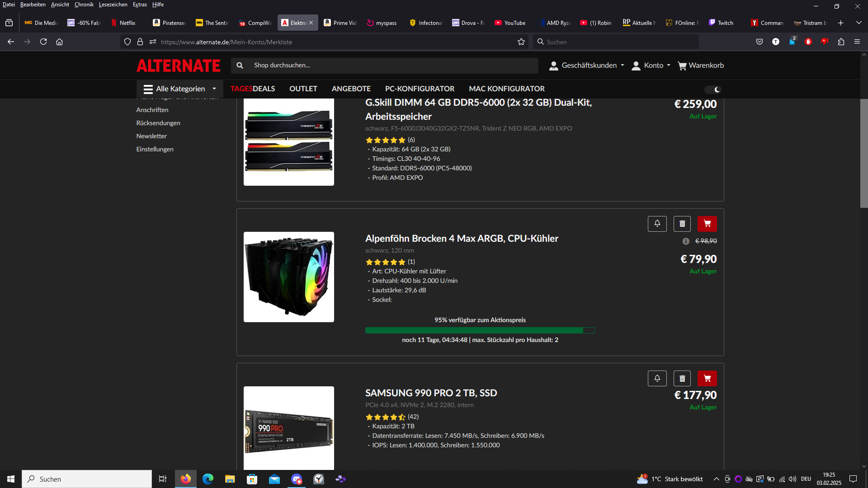Open the Chronik menu

click(84, 5)
